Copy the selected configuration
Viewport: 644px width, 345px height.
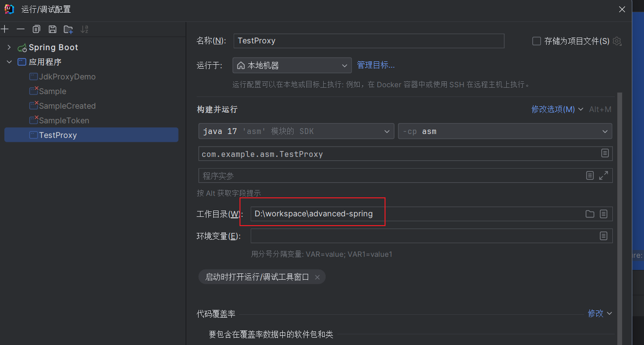pos(37,29)
